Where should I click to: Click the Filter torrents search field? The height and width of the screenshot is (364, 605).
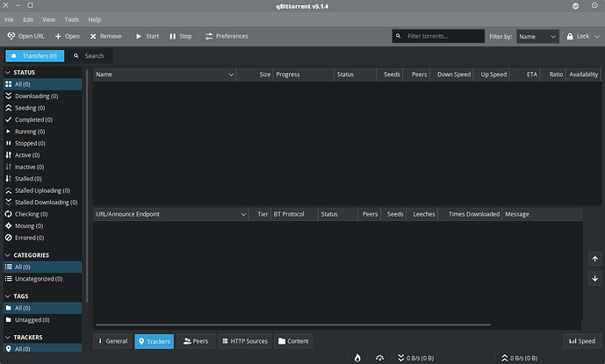click(443, 37)
